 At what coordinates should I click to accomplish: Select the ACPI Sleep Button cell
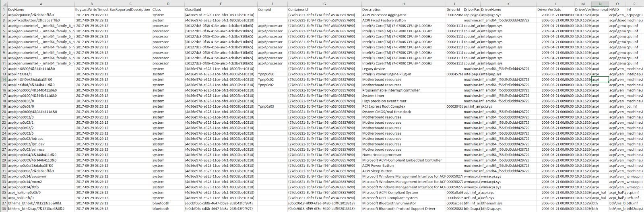click(x=403, y=171)
